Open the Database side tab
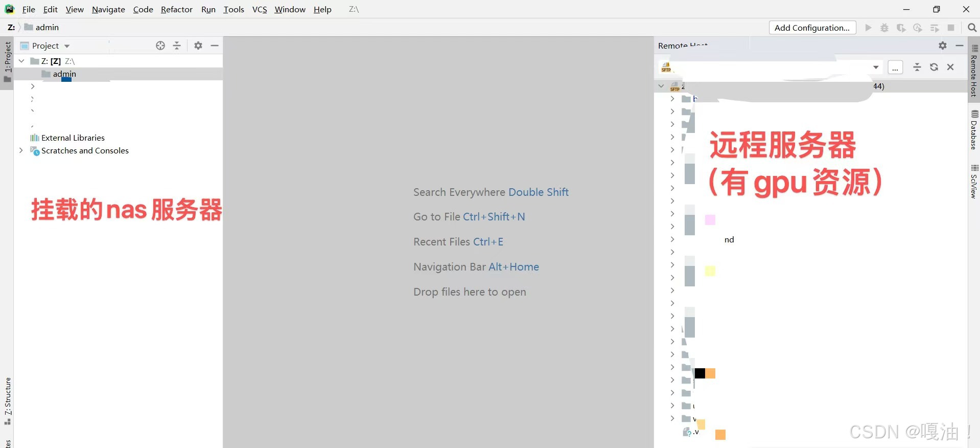 [x=974, y=130]
